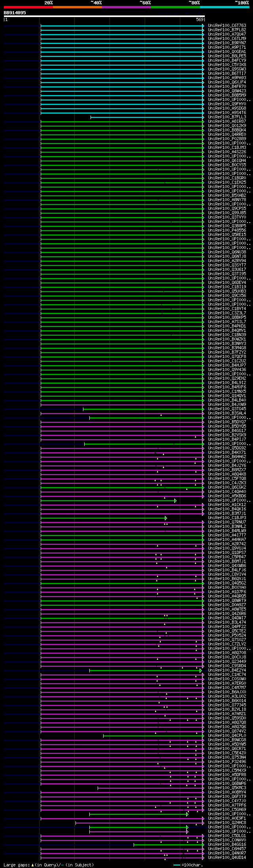
Task: Click the red 20% identity legend segment
Action: tap(28, 7)
